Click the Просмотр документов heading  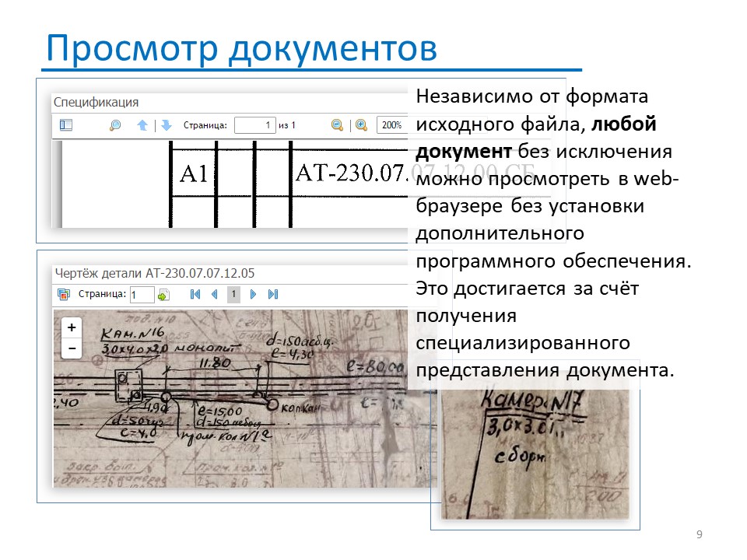pos(241,47)
